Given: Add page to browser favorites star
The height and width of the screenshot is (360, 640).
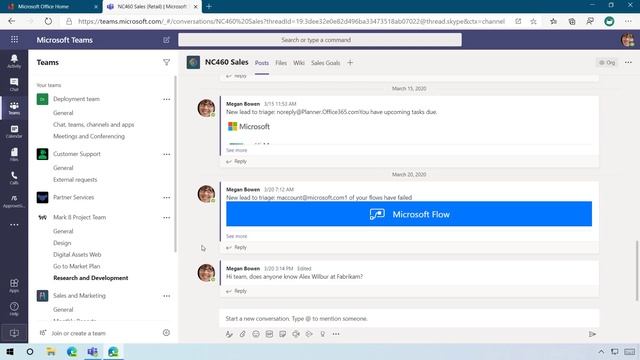Looking at the screenshot, I should tap(533, 21).
